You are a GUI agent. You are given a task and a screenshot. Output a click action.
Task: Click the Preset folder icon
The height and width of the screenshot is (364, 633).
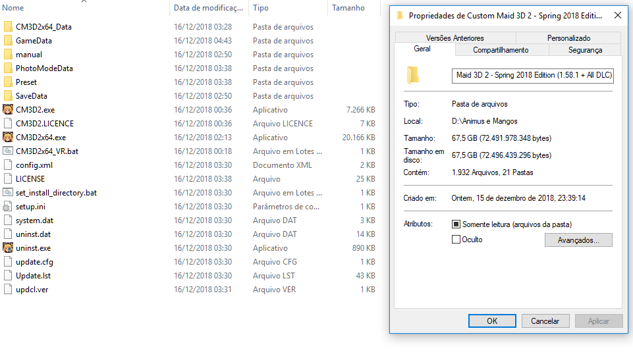click(8, 82)
